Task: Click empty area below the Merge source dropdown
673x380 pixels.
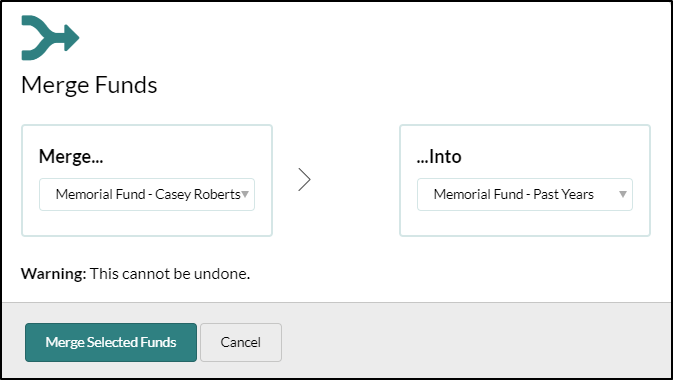Action: click(x=147, y=223)
